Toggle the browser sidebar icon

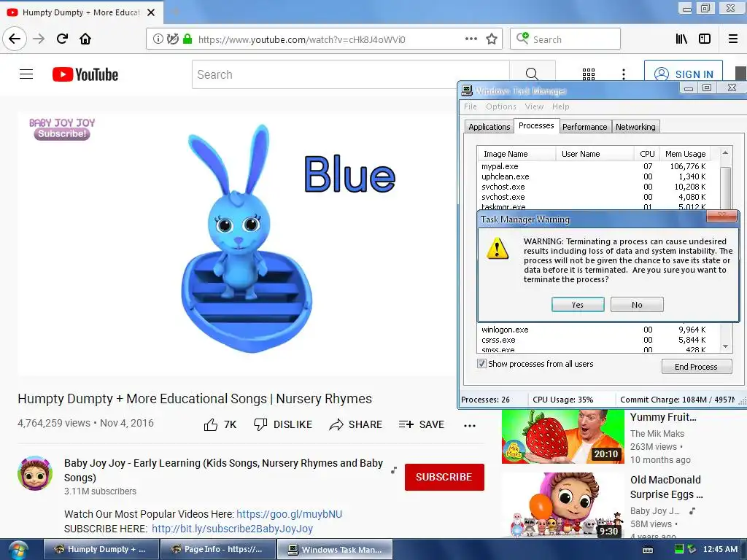click(705, 39)
